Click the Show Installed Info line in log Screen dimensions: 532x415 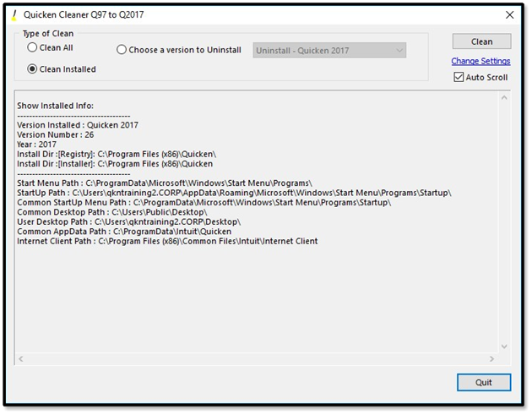(56, 106)
